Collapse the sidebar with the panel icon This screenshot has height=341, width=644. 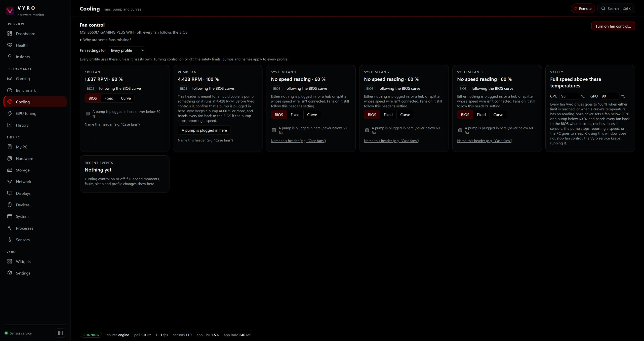tap(60, 333)
